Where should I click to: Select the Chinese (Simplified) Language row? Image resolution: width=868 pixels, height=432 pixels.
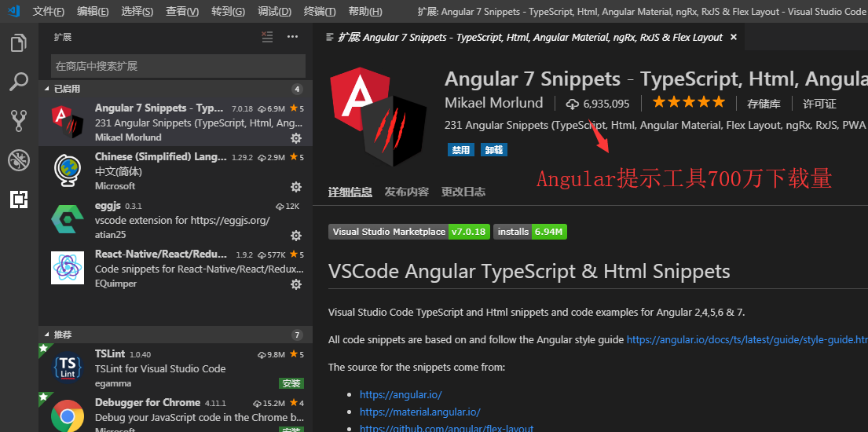(175, 170)
